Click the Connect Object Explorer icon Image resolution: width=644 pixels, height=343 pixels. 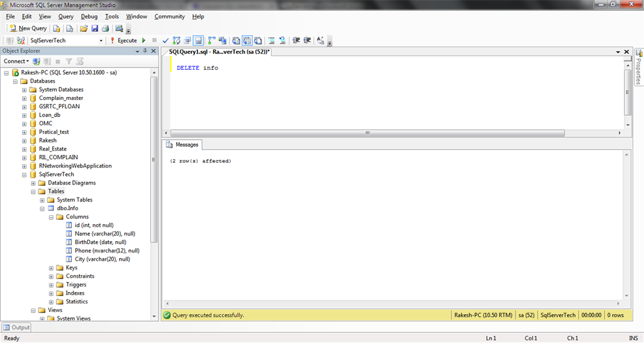click(36, 61)
